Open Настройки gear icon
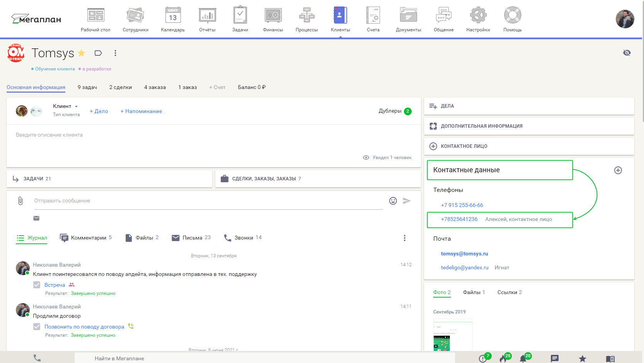The image size is (644, 363). [478, 15]
